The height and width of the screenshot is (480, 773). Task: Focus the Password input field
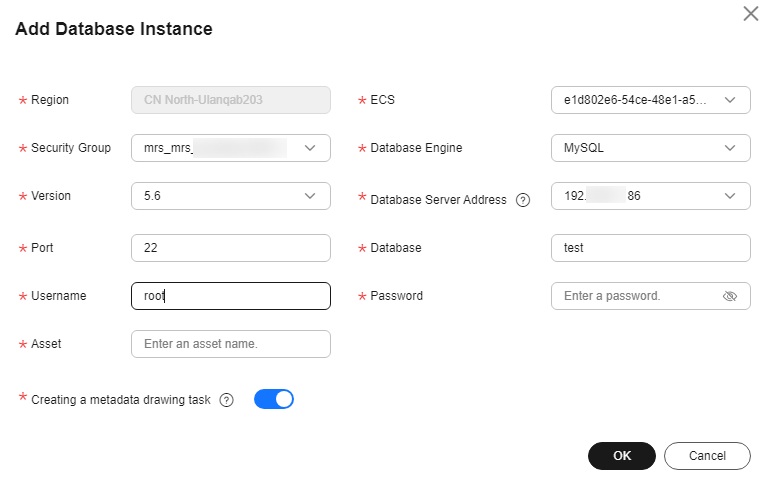635,296
